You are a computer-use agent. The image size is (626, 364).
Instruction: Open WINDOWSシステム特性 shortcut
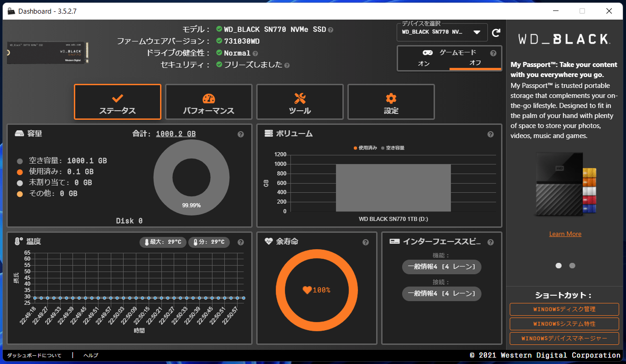click(x=564, y=324)
